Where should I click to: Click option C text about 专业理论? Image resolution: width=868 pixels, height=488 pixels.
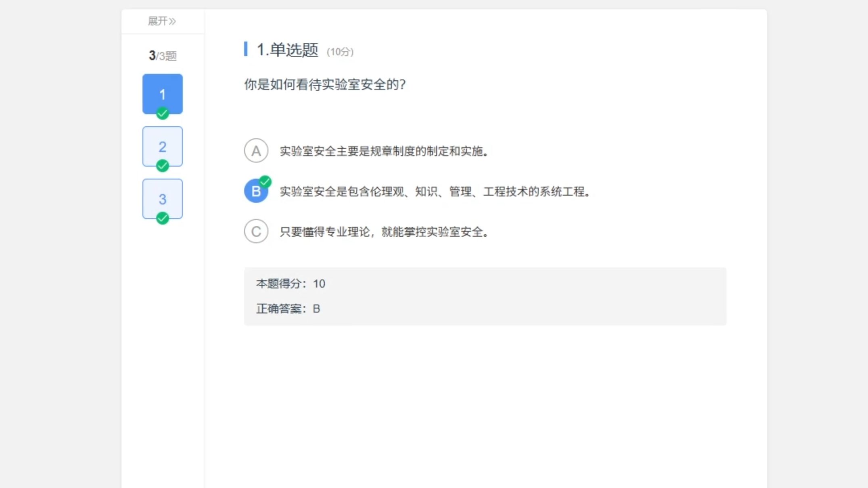tap(384, 232)
